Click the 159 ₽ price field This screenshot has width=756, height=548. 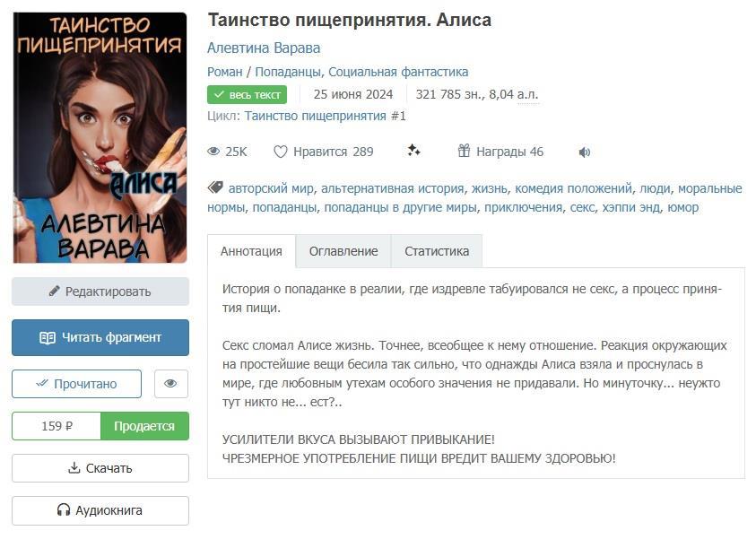click(x=56, y=426)
